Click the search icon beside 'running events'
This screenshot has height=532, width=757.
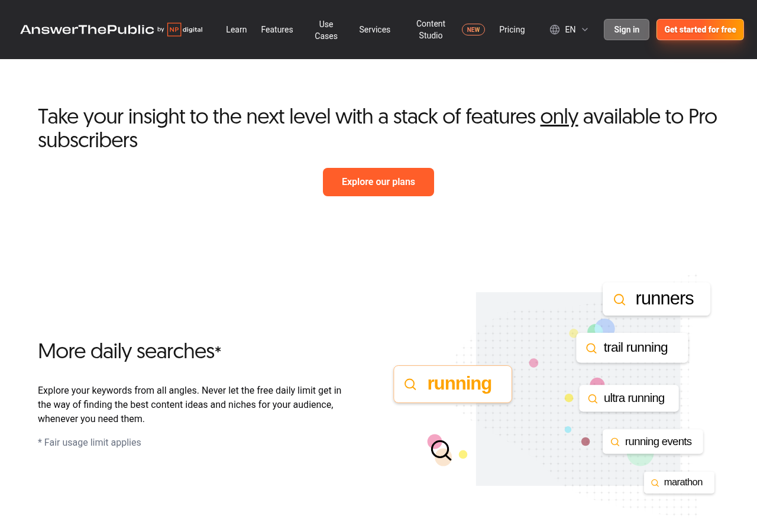(x=615, y=442)
